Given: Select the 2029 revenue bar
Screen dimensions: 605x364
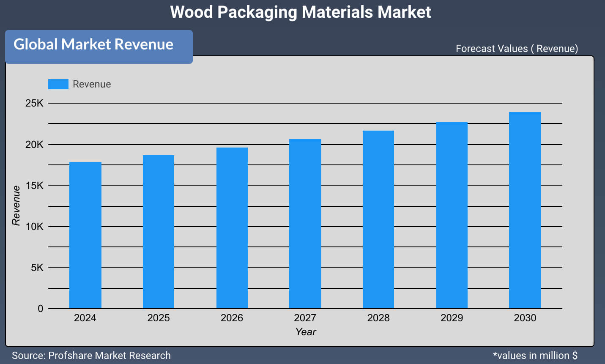Looking at the screenshot, I should click(x=452, y=215).
